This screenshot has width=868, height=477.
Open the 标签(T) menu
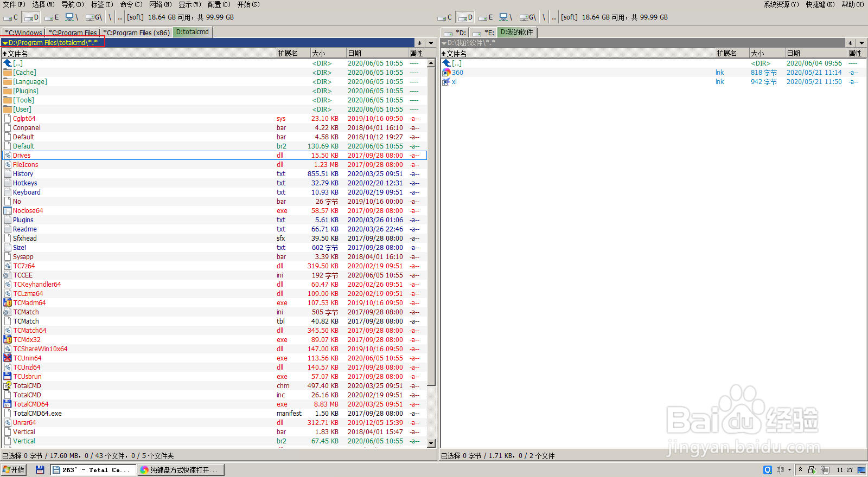pyautogui.click(x=102, y=4)
